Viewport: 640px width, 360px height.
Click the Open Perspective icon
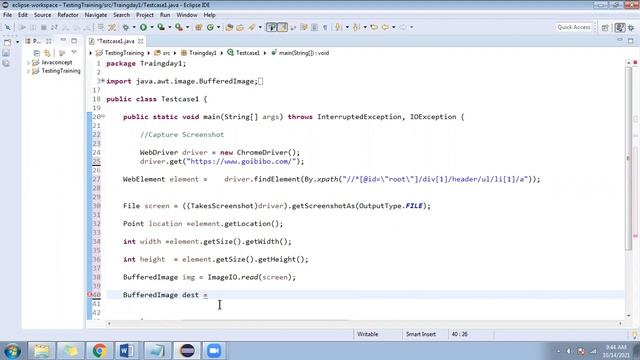coord(605,27)
